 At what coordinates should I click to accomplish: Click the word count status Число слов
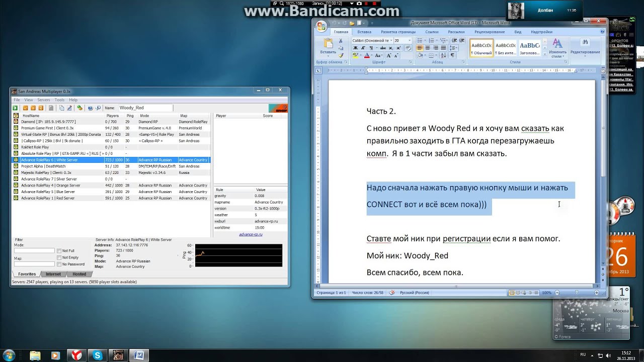coord(367,293)
